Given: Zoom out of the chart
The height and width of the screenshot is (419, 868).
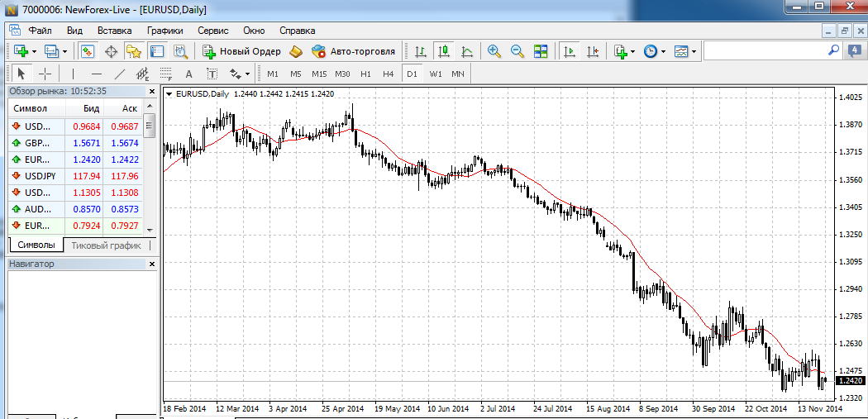Looking at the screenshot, I should point(517,51).
